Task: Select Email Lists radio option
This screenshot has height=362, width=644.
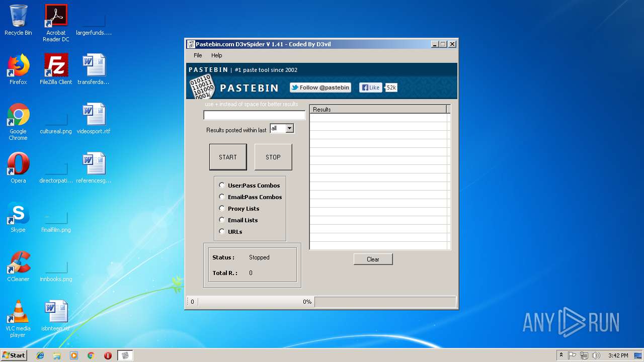Action: click(x=238, y=220)
